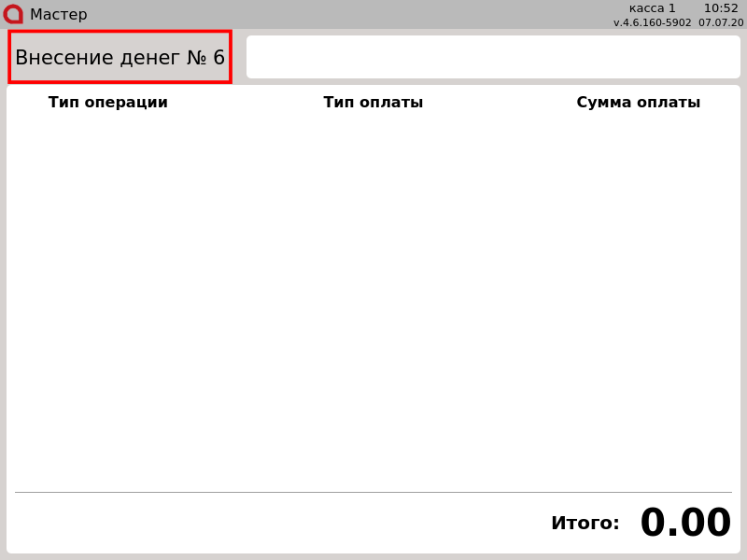Screen dimensions: 747x560
Task: Click empty top bar space right of "Мастер"
Action: pos(345,14)
